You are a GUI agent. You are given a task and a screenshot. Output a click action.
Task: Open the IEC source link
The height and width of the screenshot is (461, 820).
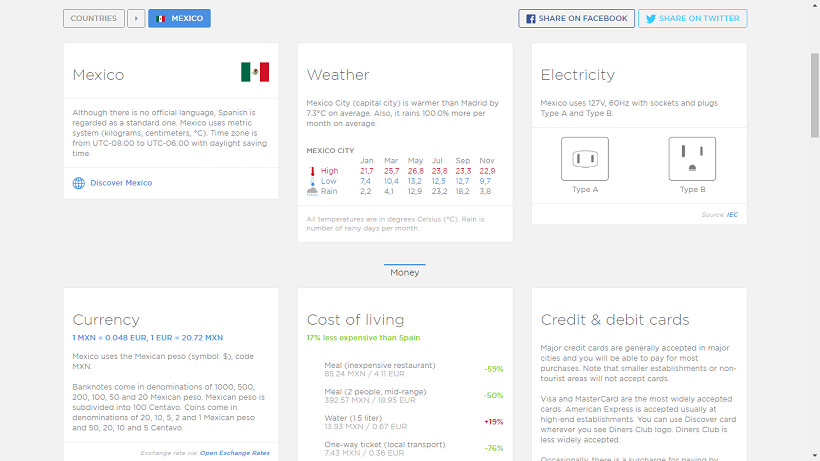(732, 214)
